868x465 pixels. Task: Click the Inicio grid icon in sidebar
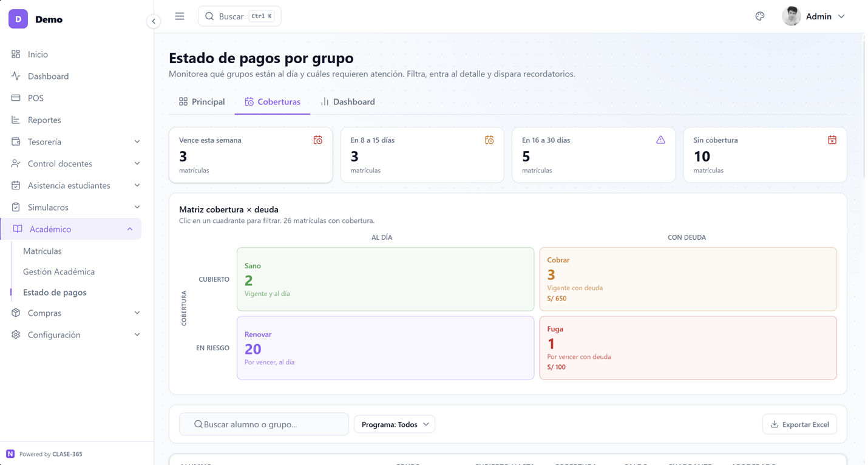[16, 54]
